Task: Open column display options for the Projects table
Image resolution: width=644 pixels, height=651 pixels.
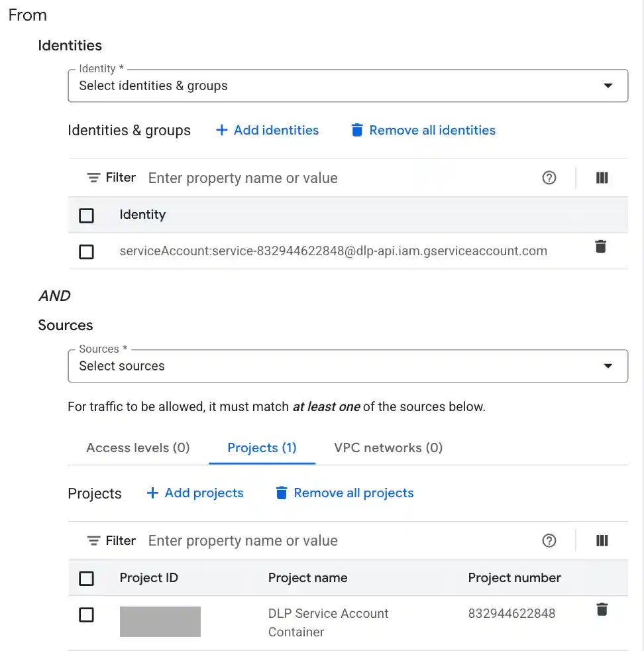Action: coord(602,540)
